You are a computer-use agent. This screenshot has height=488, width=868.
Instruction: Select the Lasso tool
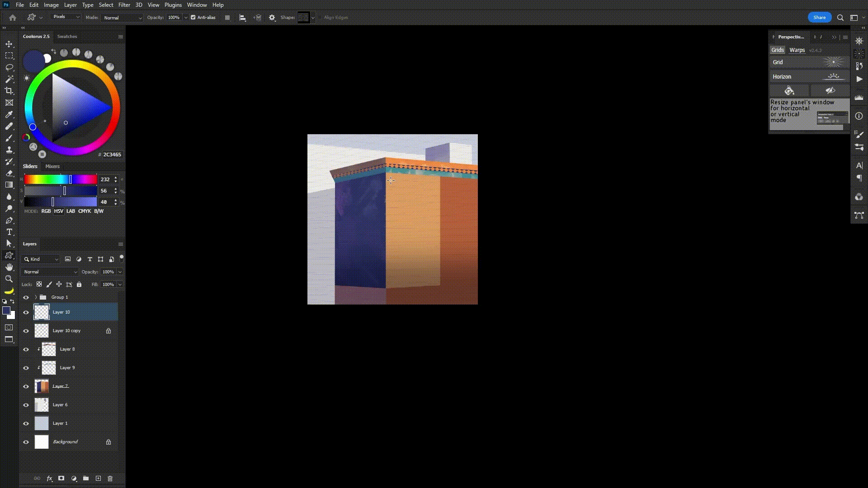(9, 67)
